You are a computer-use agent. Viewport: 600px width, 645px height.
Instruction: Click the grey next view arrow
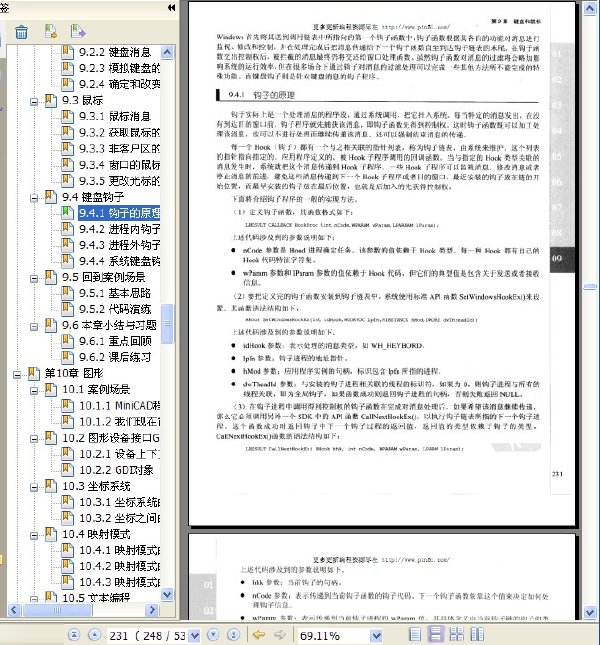[x=279, y=635]
